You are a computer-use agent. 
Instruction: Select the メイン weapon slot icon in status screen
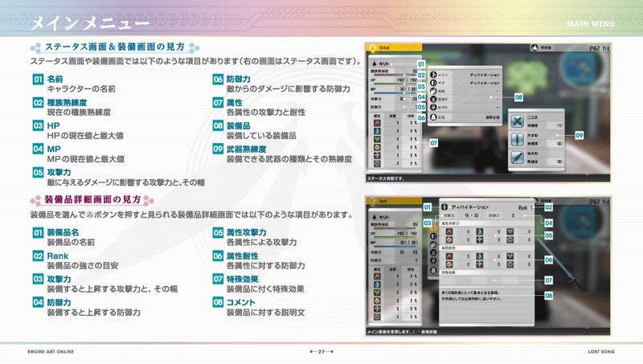[433, 75]
